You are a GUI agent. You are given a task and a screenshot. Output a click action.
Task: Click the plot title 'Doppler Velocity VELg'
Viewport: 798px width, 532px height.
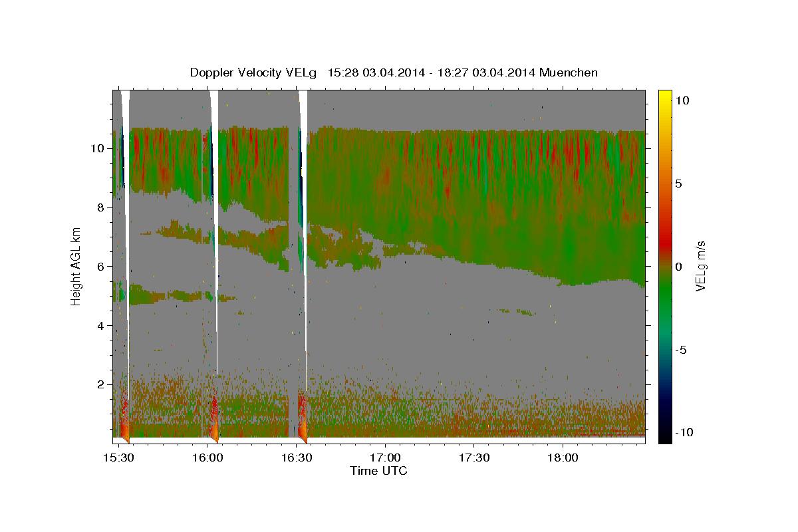tap(253, 72)
